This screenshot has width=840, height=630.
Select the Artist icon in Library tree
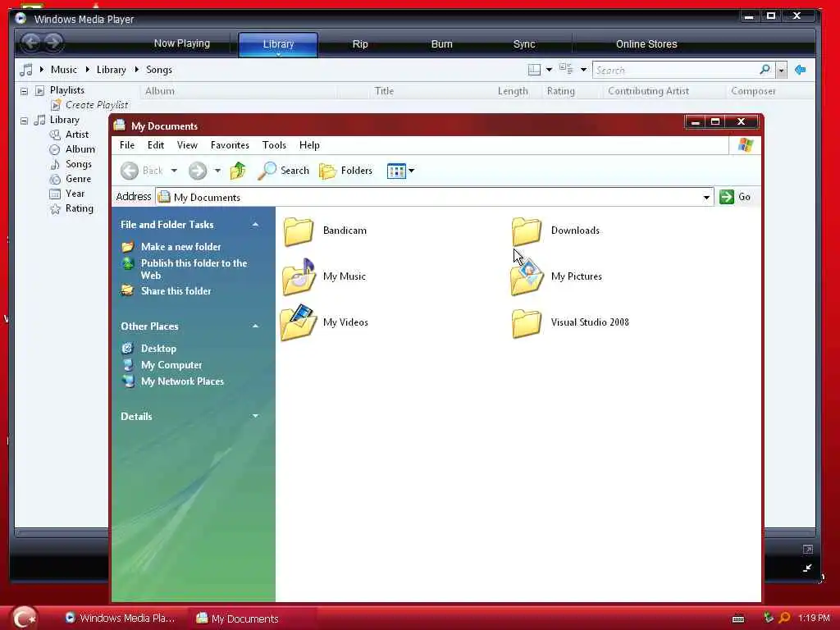55,135
